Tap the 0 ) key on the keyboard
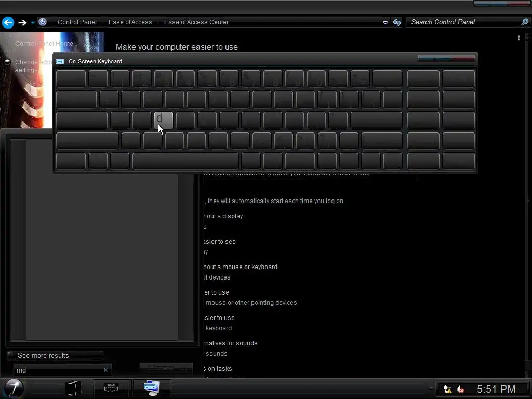 click(x=316, y=79)
